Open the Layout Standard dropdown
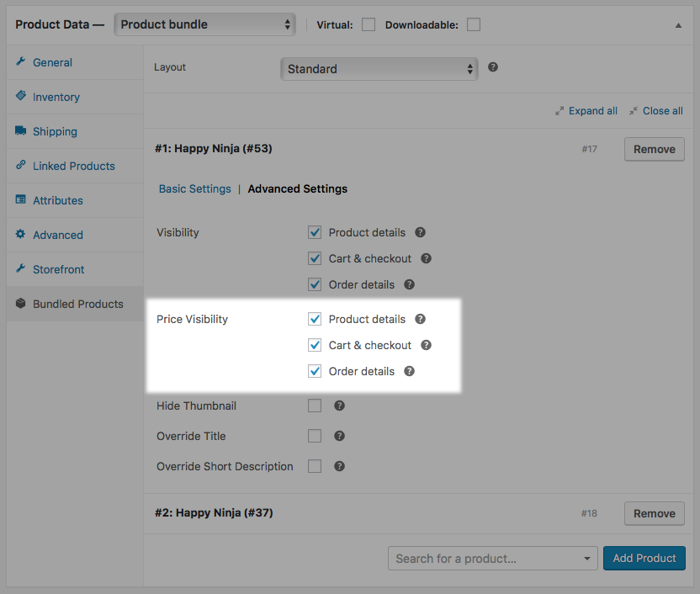 point(379,69)
